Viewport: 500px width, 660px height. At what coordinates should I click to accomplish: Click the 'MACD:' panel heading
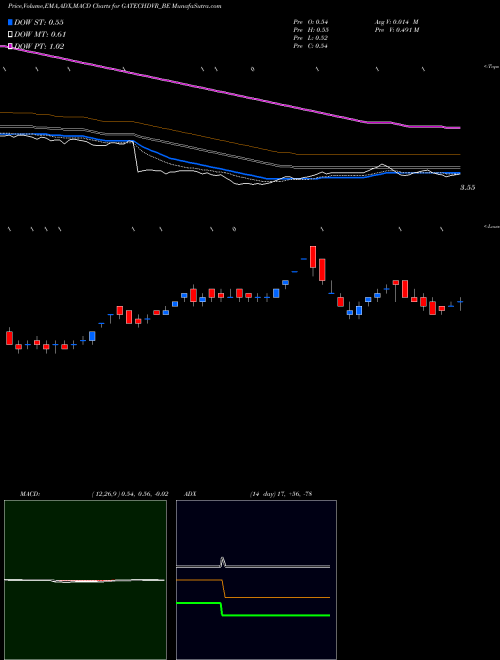[x=30, y=494]
